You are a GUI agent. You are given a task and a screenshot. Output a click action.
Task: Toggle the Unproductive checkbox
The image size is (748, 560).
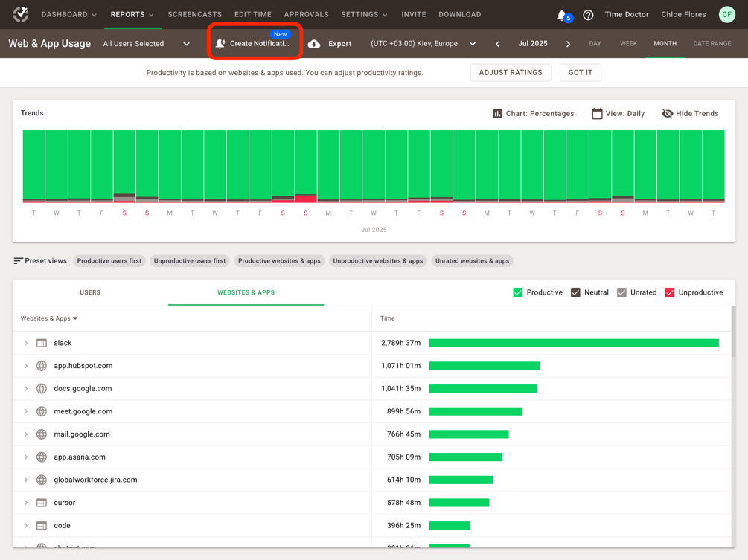point(670,292)
